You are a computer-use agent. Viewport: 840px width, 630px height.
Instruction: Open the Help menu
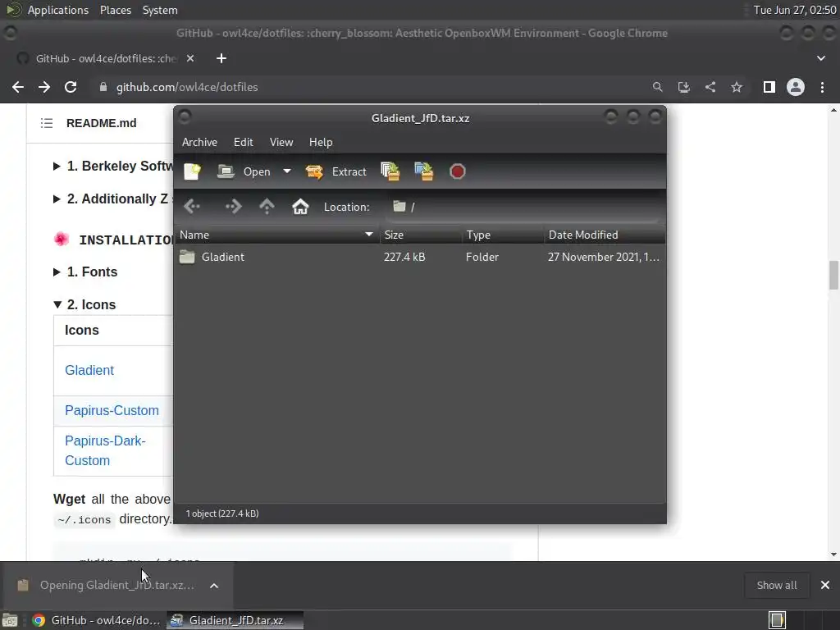pos(321,142)
